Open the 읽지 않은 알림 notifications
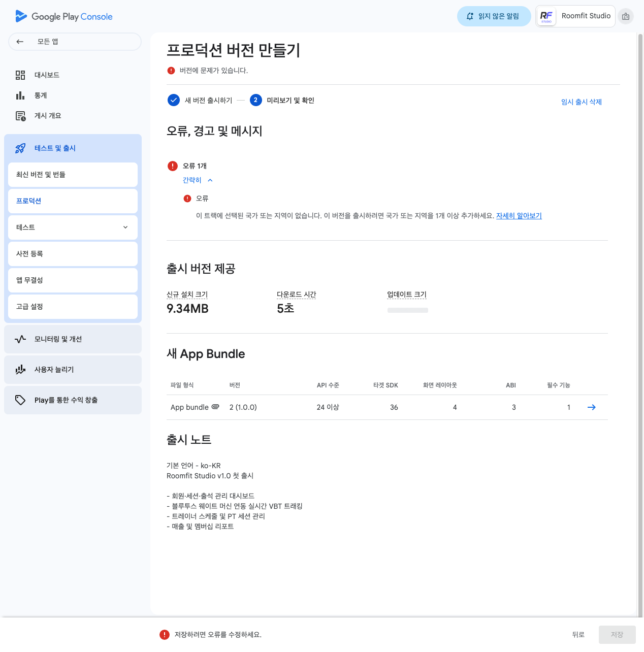The image size is (644, 652). click(x=494, y=16)
